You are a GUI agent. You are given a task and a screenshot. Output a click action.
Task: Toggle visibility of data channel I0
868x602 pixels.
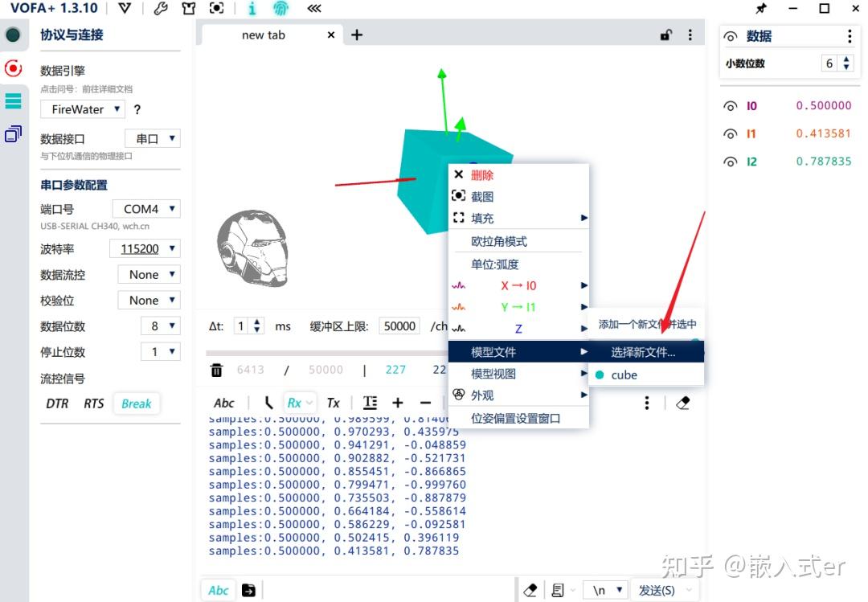(x=730, y=105)
